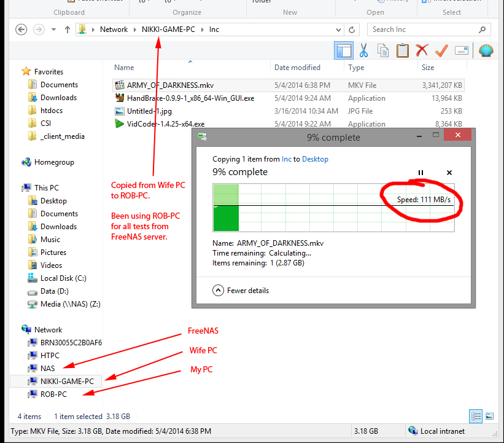Switch to large thumbnails view icon
Screen dimensions: 504x443
point(489,417)
